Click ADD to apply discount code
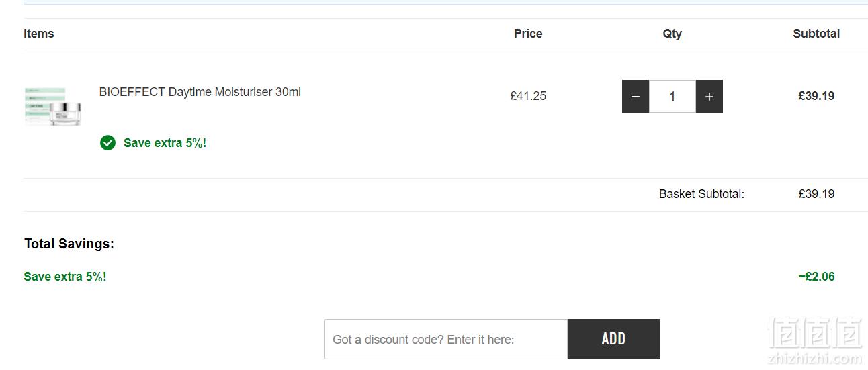 point(613,339)
